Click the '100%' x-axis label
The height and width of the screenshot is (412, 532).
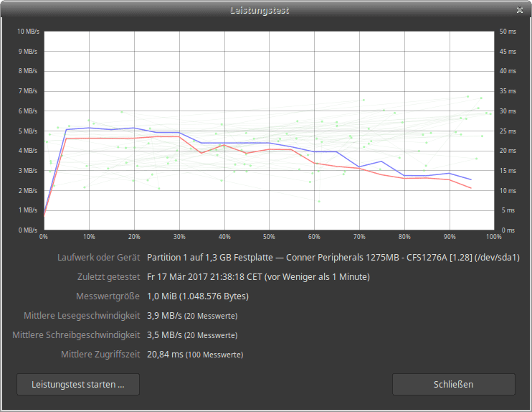[494, 237]
